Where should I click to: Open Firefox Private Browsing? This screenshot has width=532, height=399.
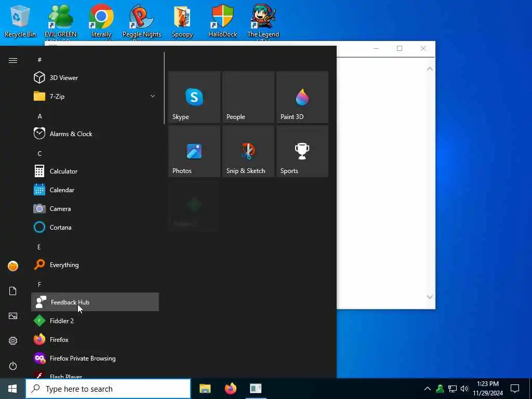[x=95, y=358]
